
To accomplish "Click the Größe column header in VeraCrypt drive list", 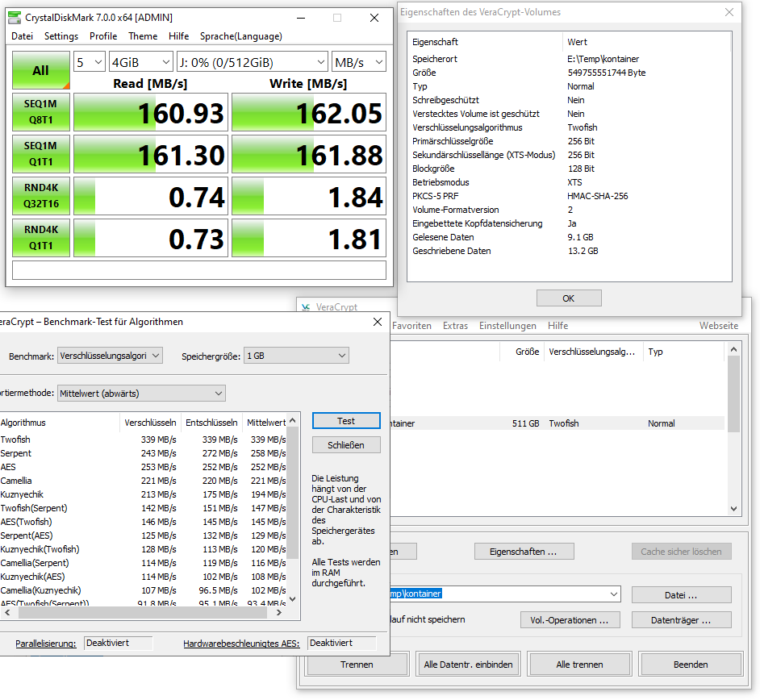I will pos(521,352).
